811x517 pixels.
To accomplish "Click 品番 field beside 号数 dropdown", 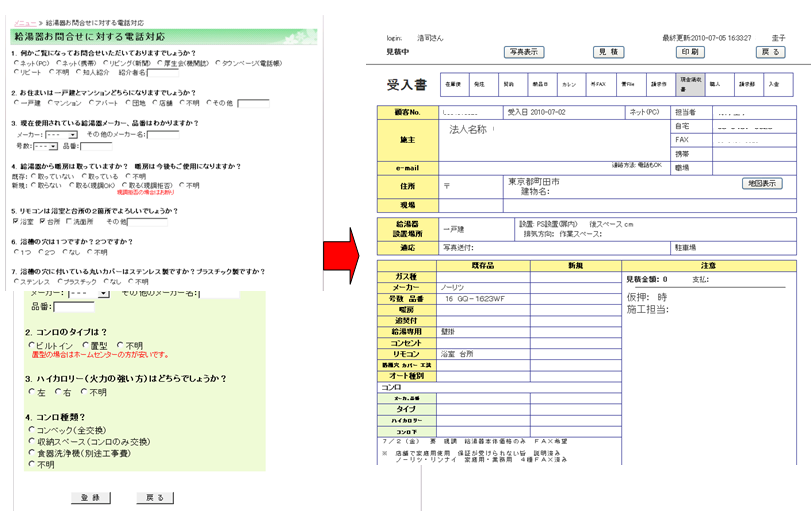I will 96,146.
